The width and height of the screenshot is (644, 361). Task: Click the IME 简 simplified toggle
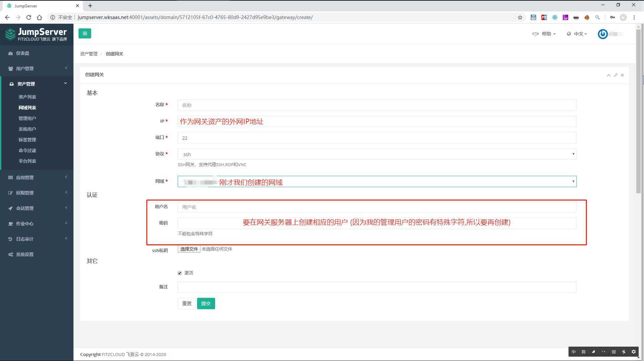pos(584,352)
